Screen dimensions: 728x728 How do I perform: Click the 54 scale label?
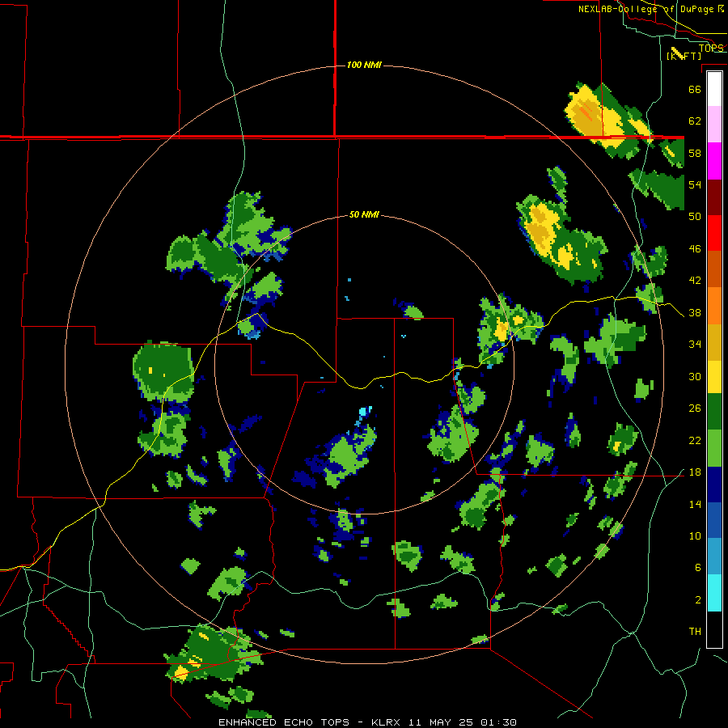tap(695, 184)
